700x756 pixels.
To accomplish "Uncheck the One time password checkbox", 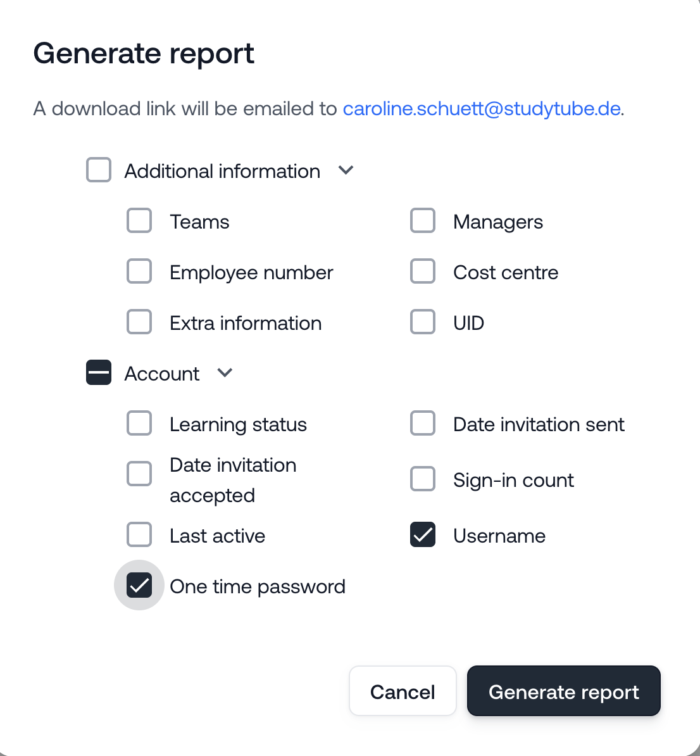I will tap(139, 585).
